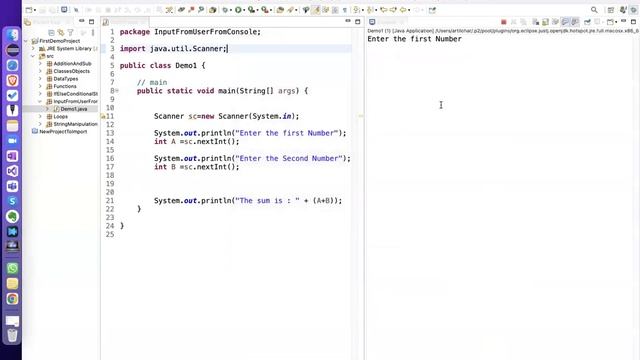Click the filter funnel icon in Package Explorer
Viewport: 640px width, 360px height.
click(70, 32)
